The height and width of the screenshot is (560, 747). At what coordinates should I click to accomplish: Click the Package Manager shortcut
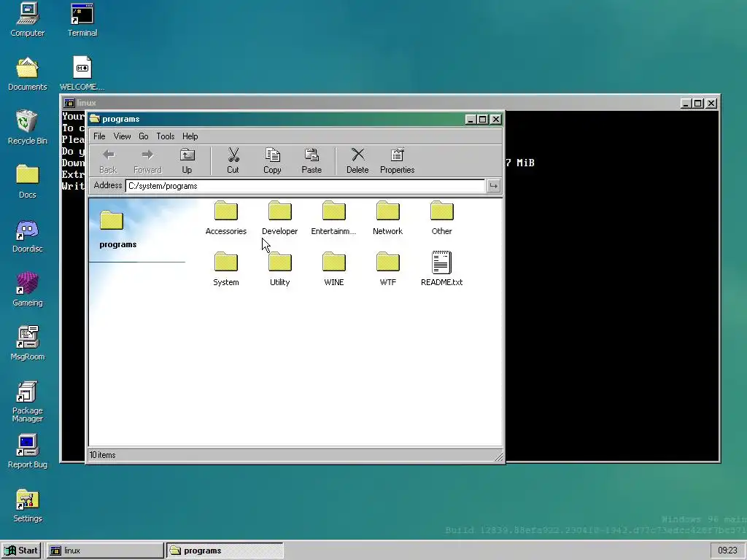coord(27,402)
